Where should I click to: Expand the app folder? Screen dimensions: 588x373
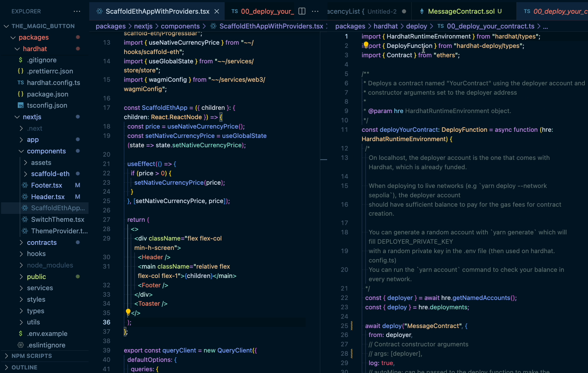click(21, 140)
